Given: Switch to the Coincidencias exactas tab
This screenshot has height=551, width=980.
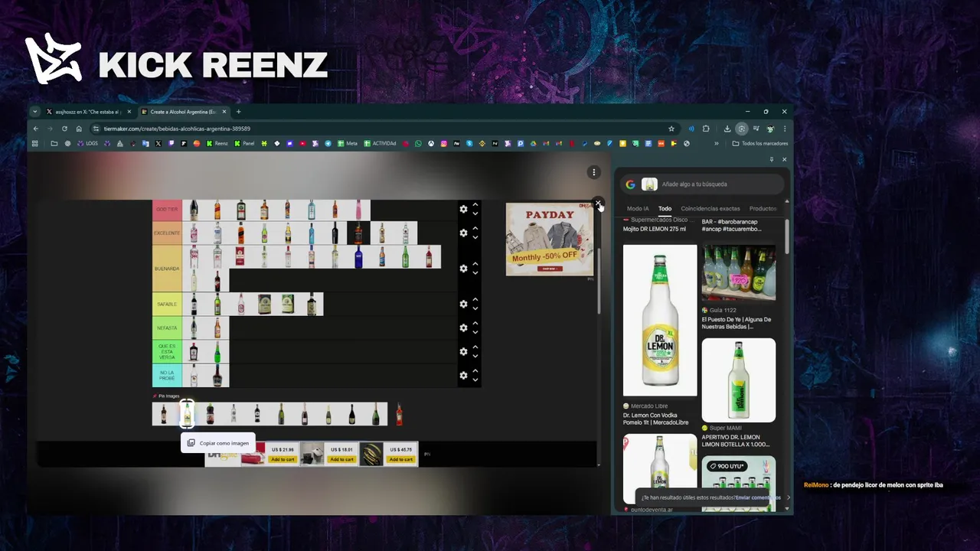Looking at the screenshot, I should pyautogui.click(x=710, y=209).
